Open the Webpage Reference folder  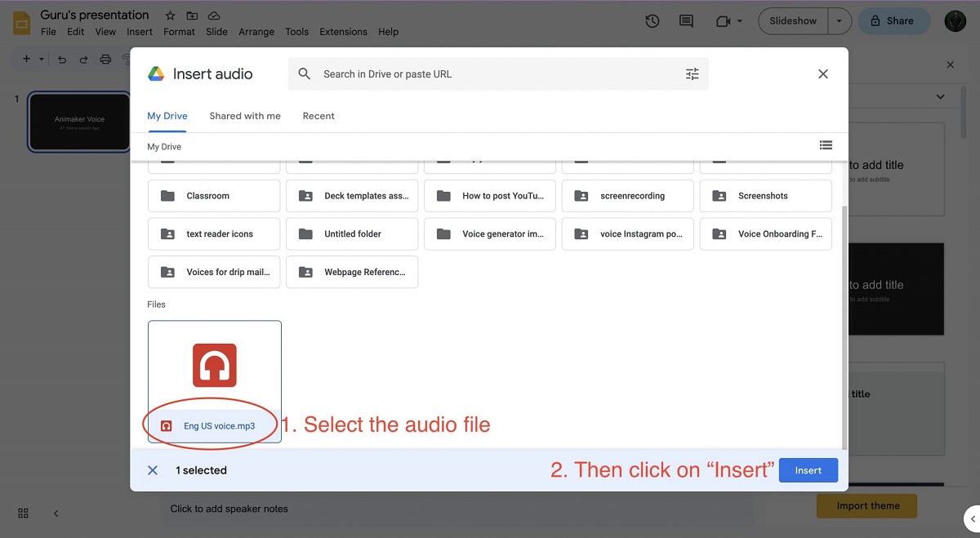[352, 272]
